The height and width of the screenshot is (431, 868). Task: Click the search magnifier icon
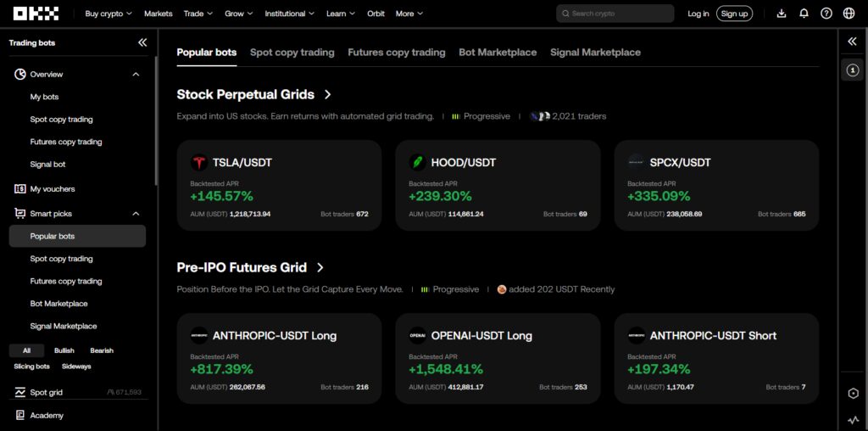pos(565,14)
